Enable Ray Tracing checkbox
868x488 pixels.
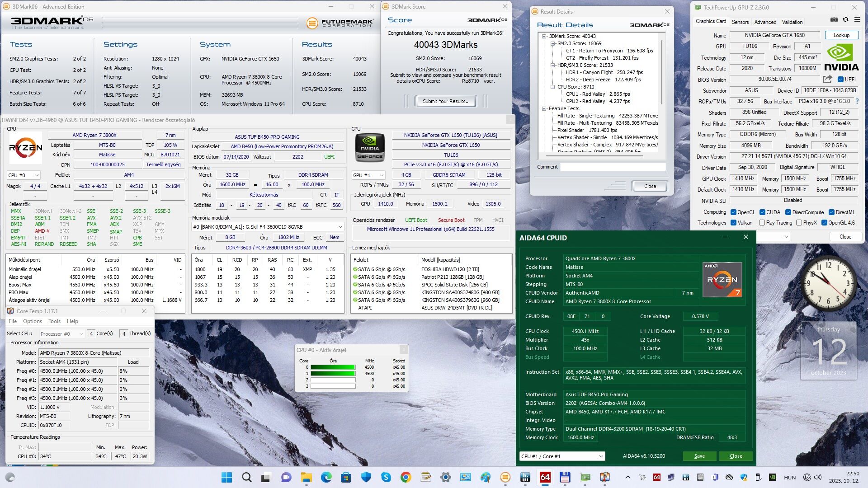[x=762, y=223]
